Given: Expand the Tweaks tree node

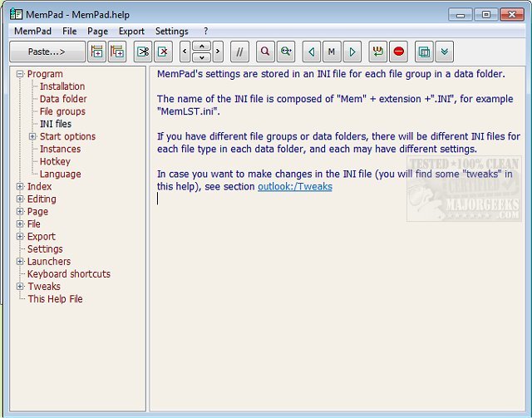Looking at the screenshot, I should 20,287.
